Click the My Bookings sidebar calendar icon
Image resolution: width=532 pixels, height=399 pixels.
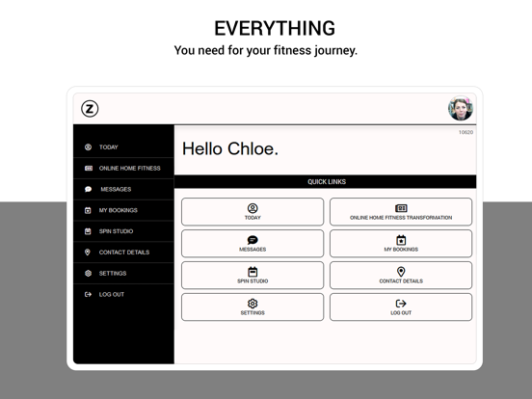(88, 210)
